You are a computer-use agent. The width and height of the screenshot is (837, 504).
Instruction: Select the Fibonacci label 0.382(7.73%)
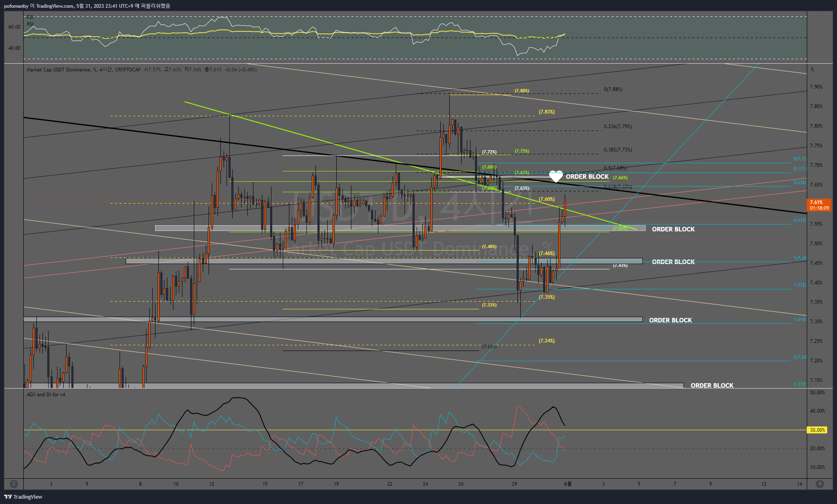(618, 150)
